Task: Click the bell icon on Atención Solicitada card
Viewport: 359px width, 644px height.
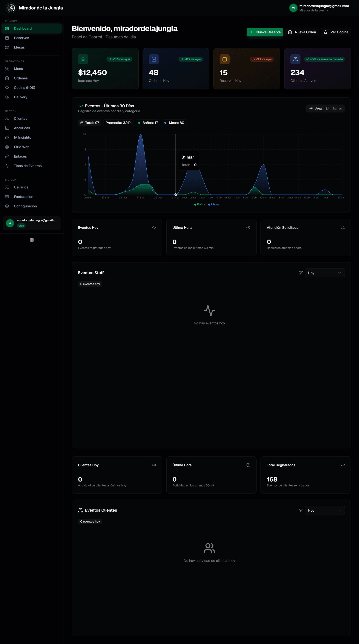Action: point(343,227)
